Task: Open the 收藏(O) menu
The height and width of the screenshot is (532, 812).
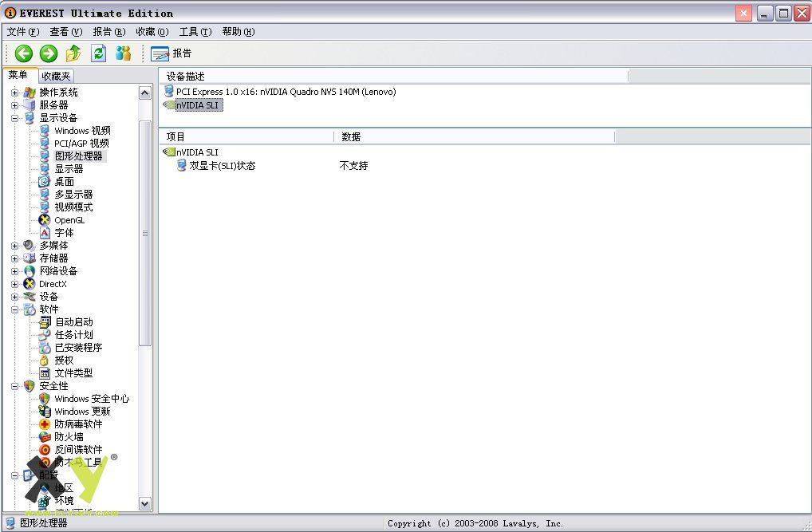Action: [152, 32]
